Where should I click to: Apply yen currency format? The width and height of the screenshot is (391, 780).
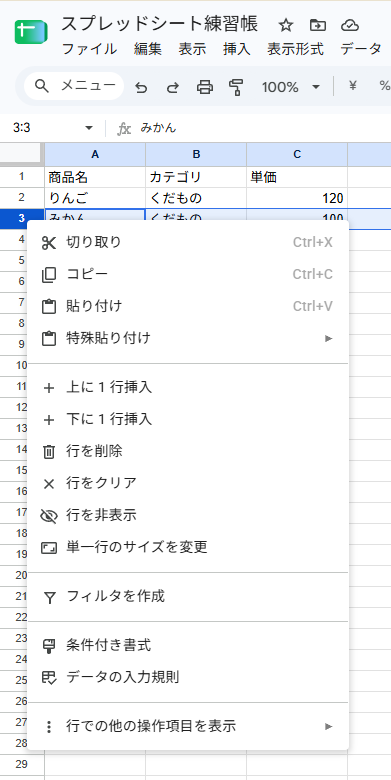[353, 87]
